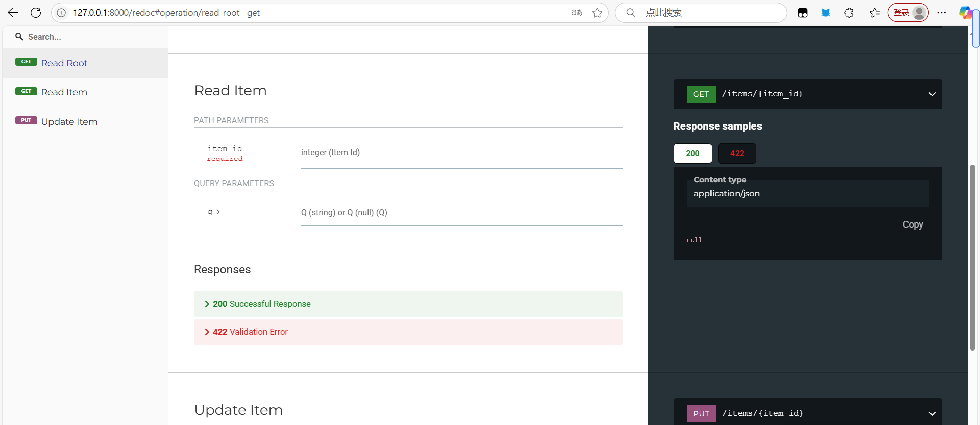Click the item_id parameter name
980x425 pixels.
click(x=225, y=148)
